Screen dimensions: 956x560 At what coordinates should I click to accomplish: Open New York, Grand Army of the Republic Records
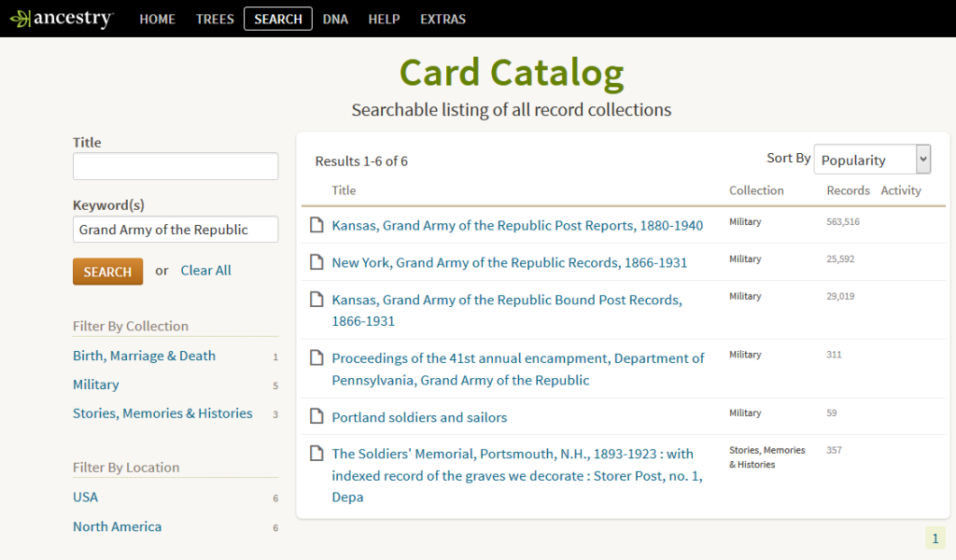tap(509, 262)
